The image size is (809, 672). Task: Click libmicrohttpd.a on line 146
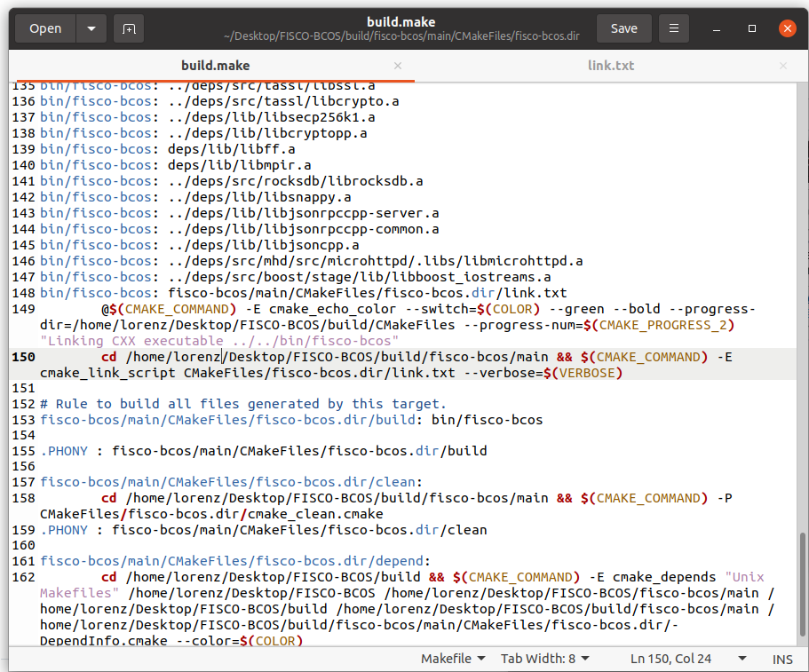point(524,261)
